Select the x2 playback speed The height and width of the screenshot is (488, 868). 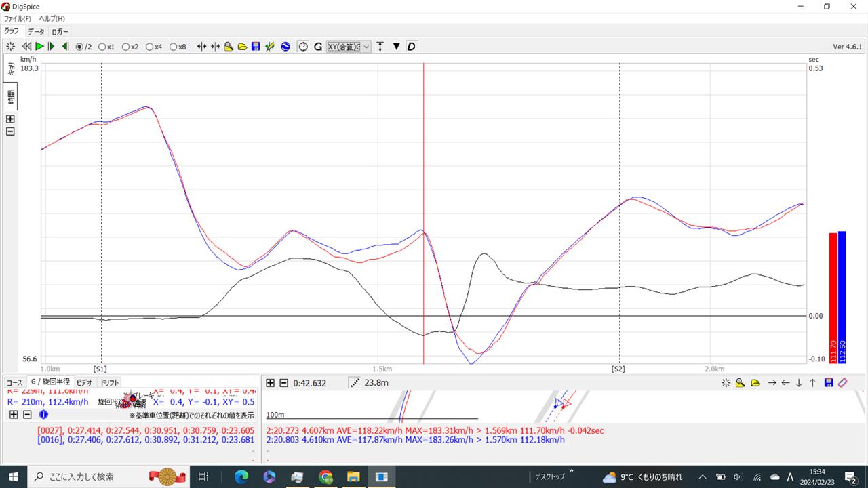click(130, 47)
